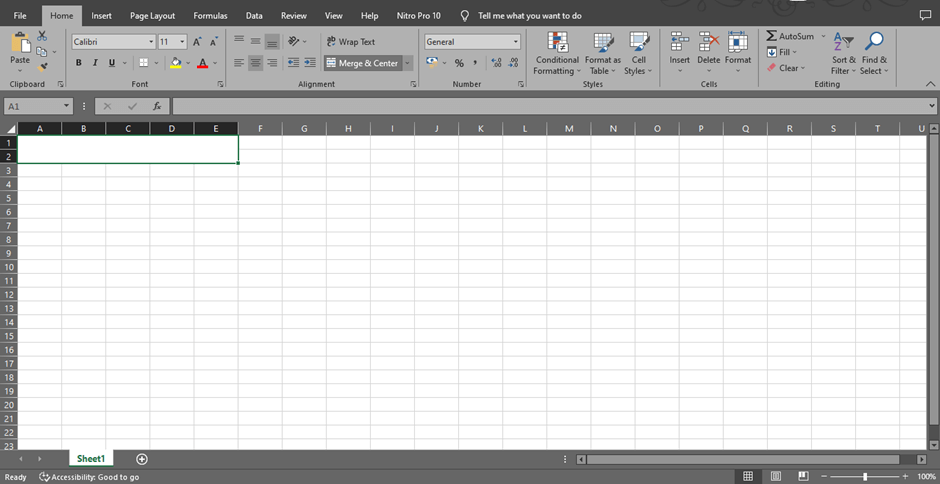
Task: Click the Cut scissors icon
Action: tap(42, 36)
